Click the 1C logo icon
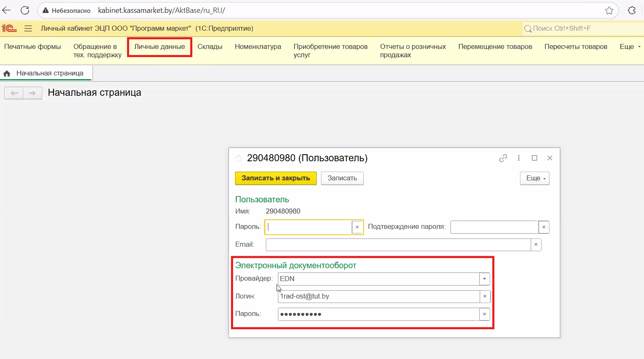 click(x=9, y=28)
